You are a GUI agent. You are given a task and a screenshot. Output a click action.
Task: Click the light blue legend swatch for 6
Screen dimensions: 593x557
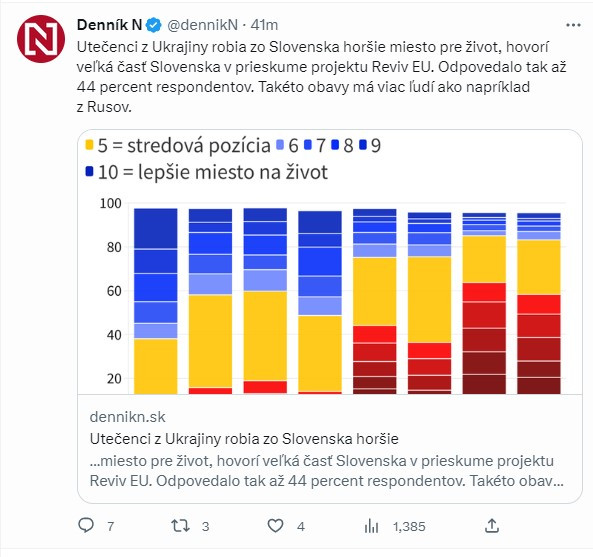280,145
